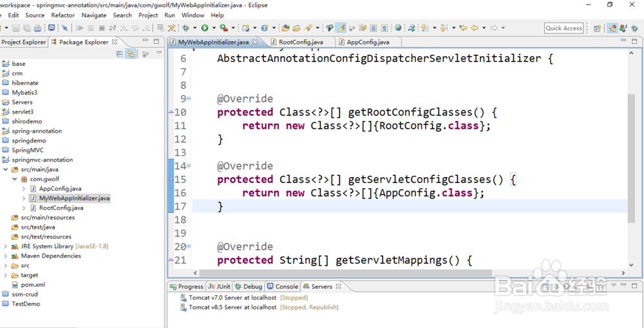Open the Window menu
This screenshot has height=328, width=644.
click(193, 15)
